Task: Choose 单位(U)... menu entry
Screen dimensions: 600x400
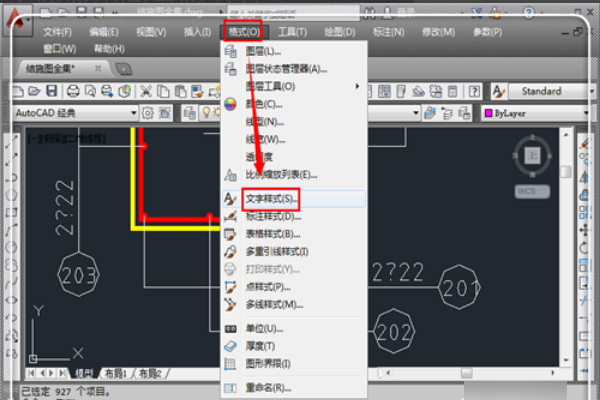Action: pos(294,328)
